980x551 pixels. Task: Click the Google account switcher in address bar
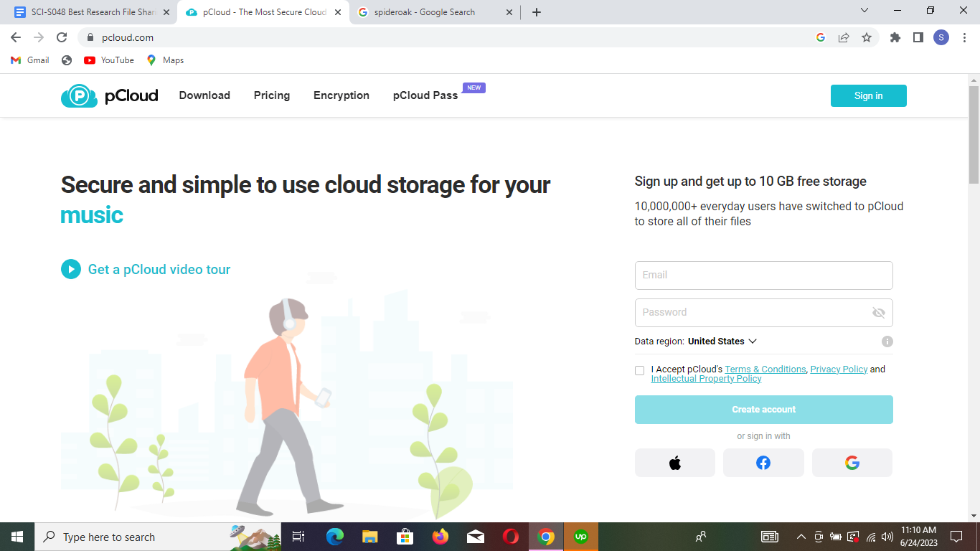pos(820,37)
